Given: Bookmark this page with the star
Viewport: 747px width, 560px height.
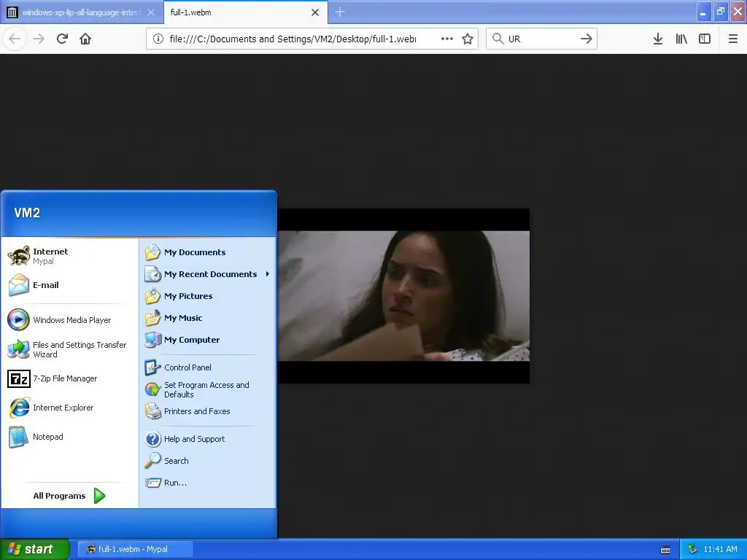Looking at the screenshot, I should [x=468, y=39].
